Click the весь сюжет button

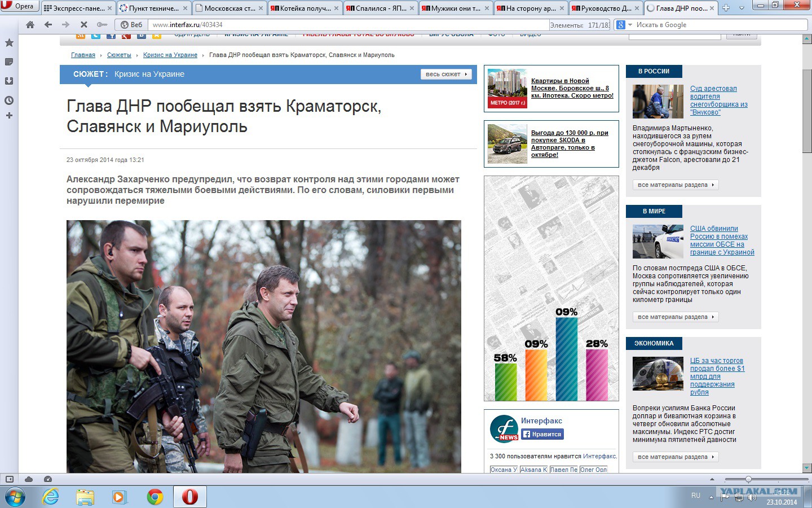tap(447, 75)
